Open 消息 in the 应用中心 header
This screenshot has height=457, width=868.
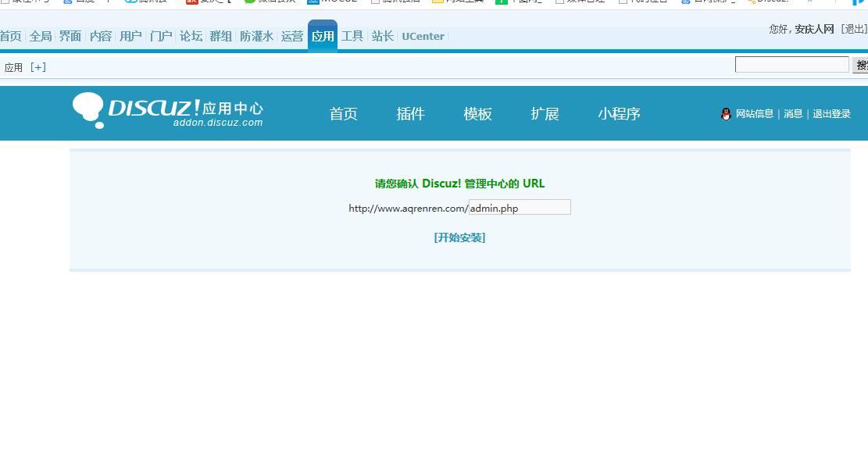(793, 114)
